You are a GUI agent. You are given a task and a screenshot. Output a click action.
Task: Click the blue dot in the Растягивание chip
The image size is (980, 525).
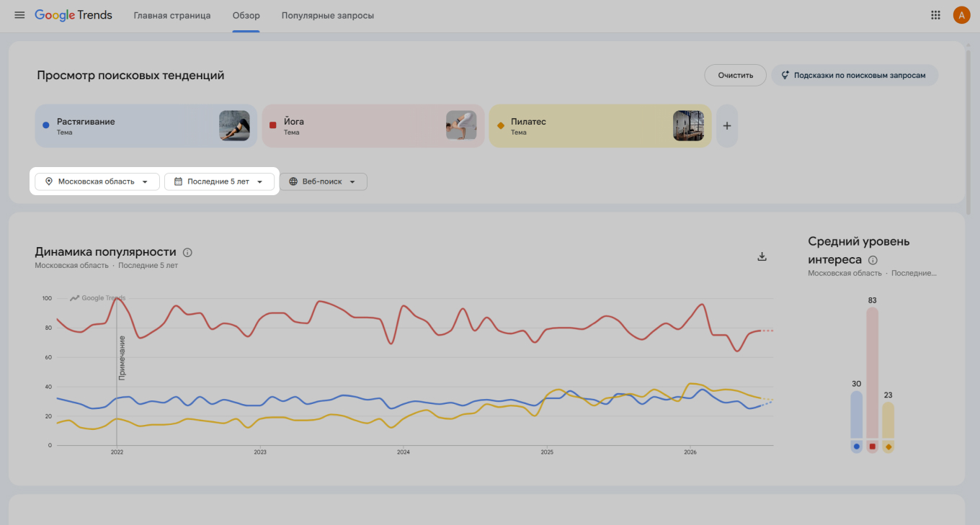coord(46,125)
